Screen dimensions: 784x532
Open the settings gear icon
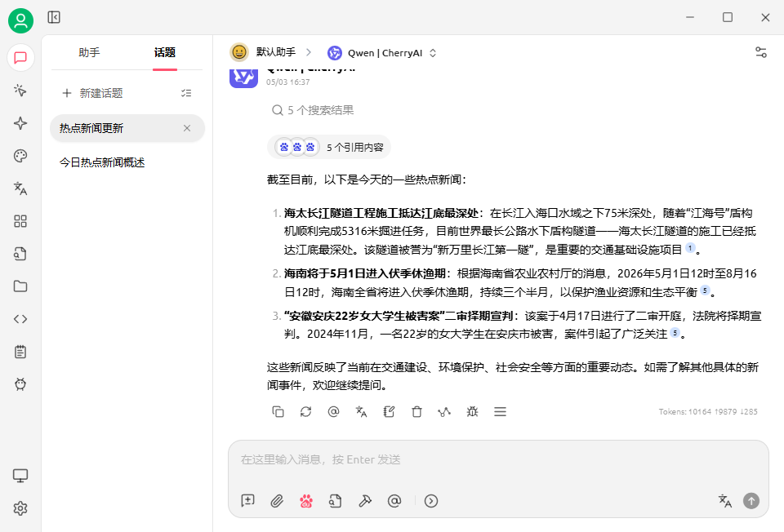coord(20,508)
